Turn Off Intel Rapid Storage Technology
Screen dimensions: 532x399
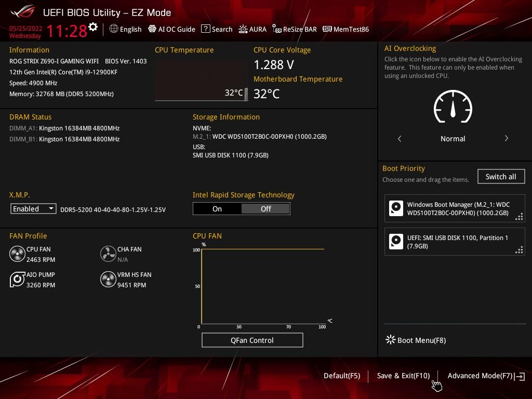tap(265, 209)
